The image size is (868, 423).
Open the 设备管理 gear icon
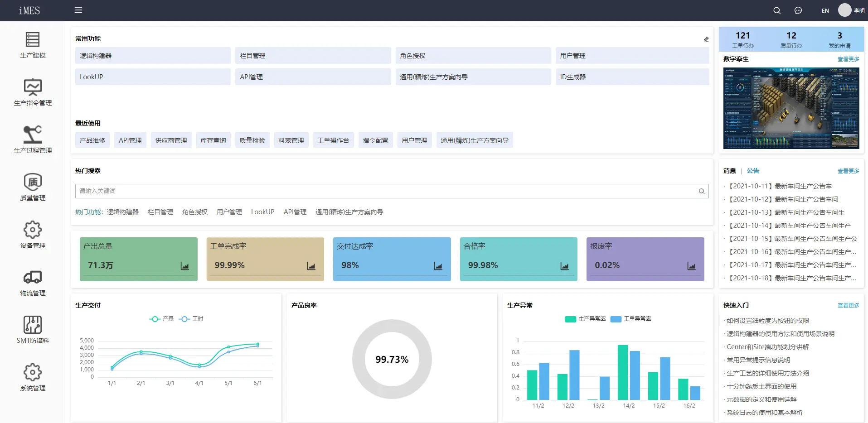point(33,230)
